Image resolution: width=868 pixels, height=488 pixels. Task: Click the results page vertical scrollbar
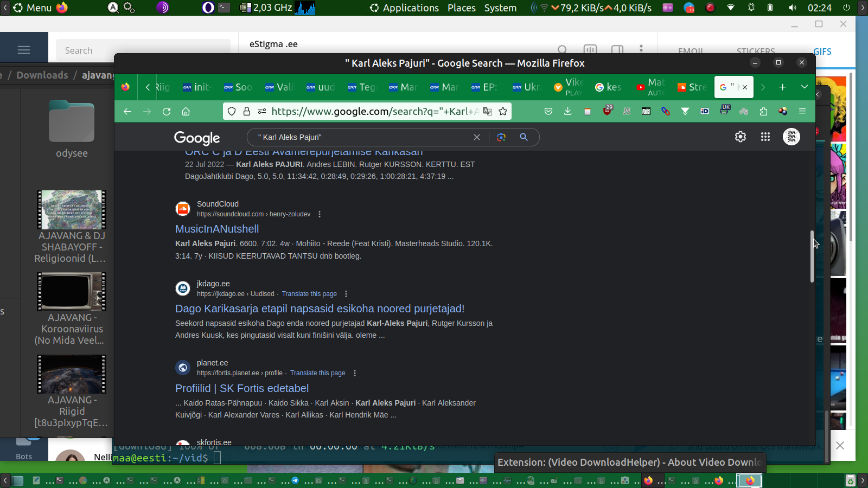pos(812,256)
